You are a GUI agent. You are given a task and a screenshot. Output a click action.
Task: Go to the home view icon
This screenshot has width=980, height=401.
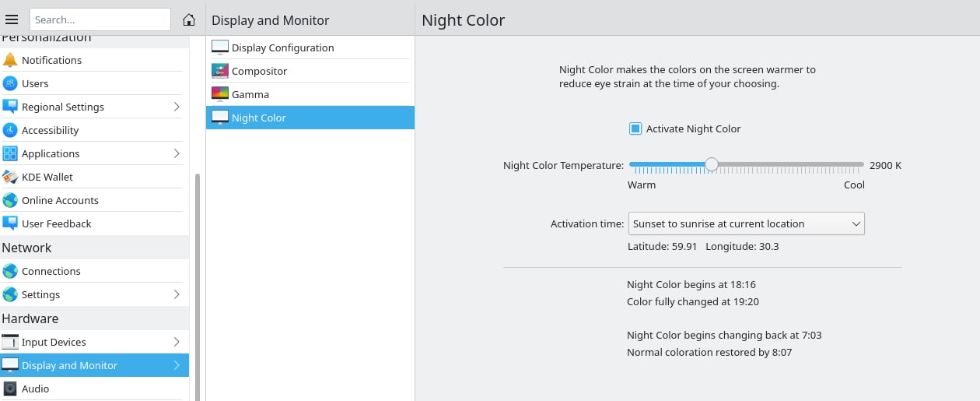click(x=188, y=19)
